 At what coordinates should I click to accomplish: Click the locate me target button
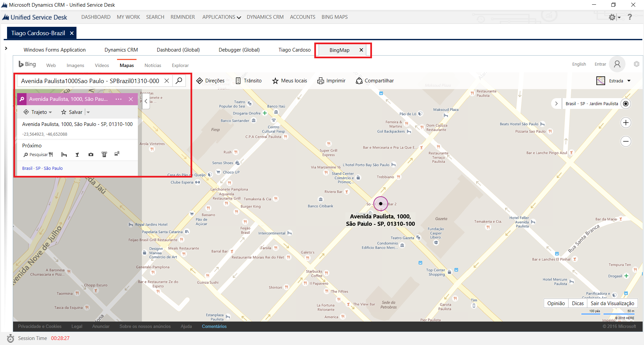tap(626, 104)
